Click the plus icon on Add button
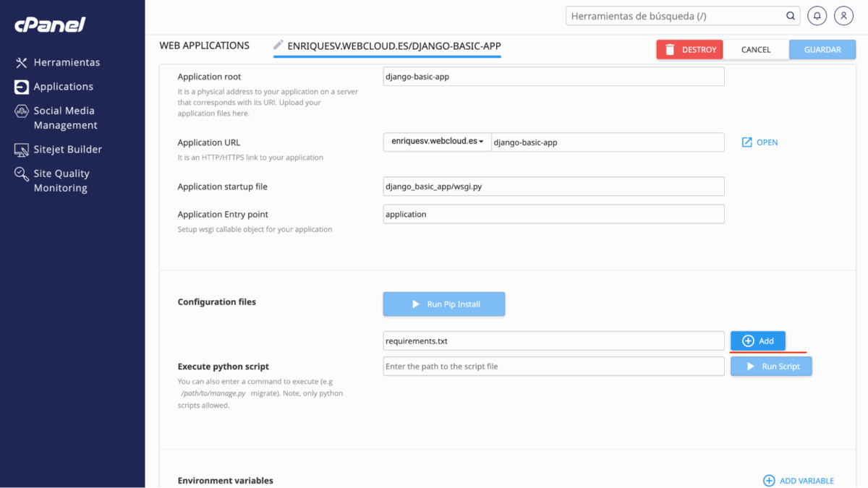Screen dimensions: 868x488 748,341
